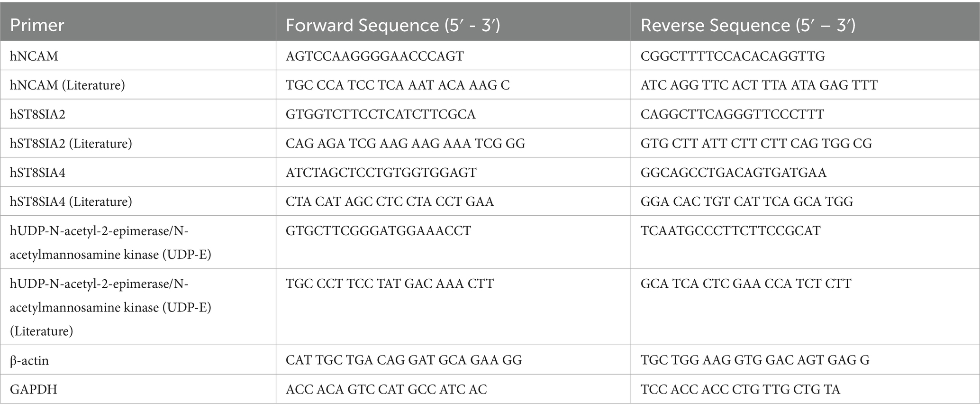Image resolution: width=980 pixels, height=412 pixels.
Task: Select the hNCAM reverse sequence CGGCTTTTCCACACAGGTTG
Action: click(x=732, y=56)
